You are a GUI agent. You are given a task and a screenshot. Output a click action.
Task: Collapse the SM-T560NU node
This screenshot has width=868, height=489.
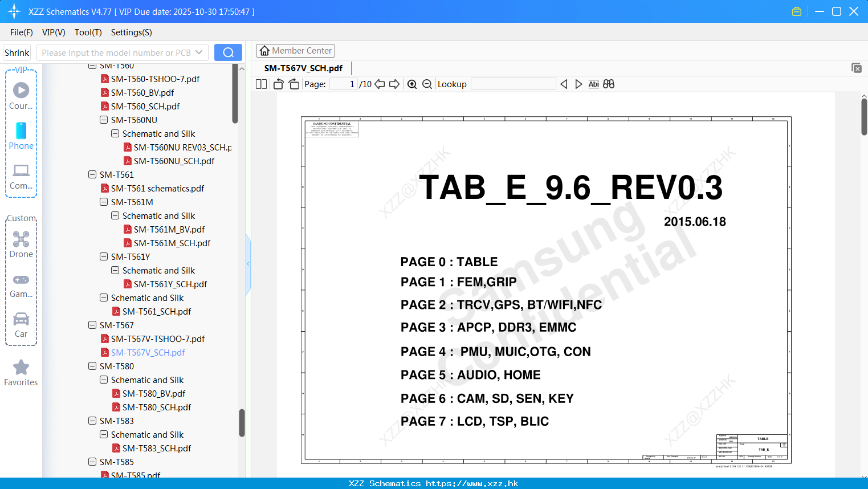[x=104, y=120]
